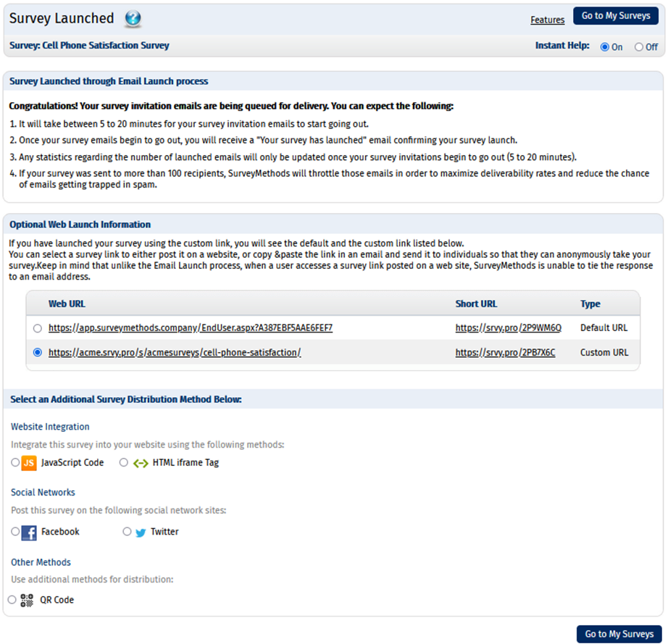Click the Social Networks heading
Viewport: 668px width, 644px height.
coord(43,493)
